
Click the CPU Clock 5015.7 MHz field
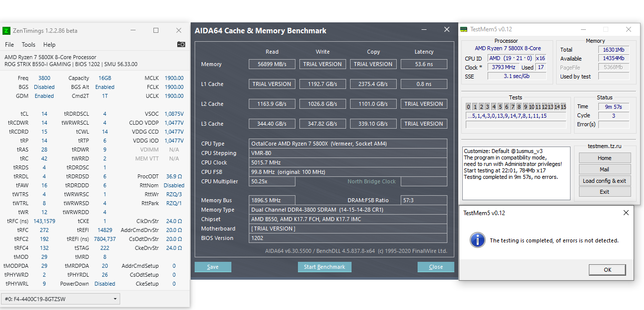click(348, 162)
